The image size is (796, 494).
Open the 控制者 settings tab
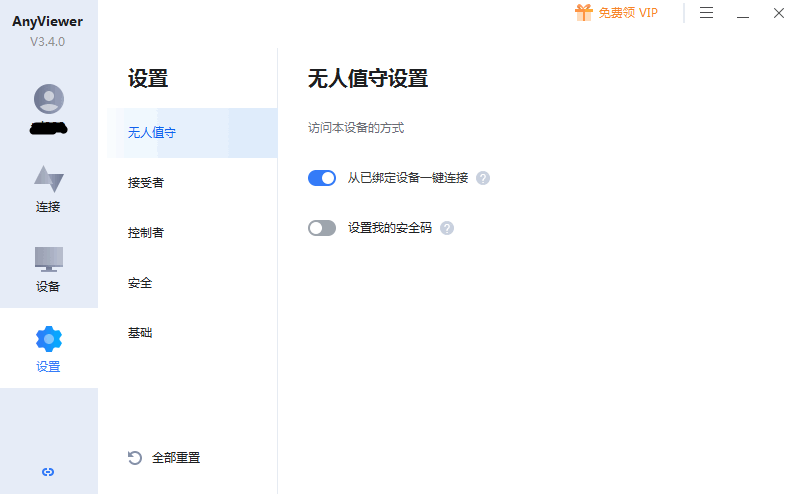(146, 232)
